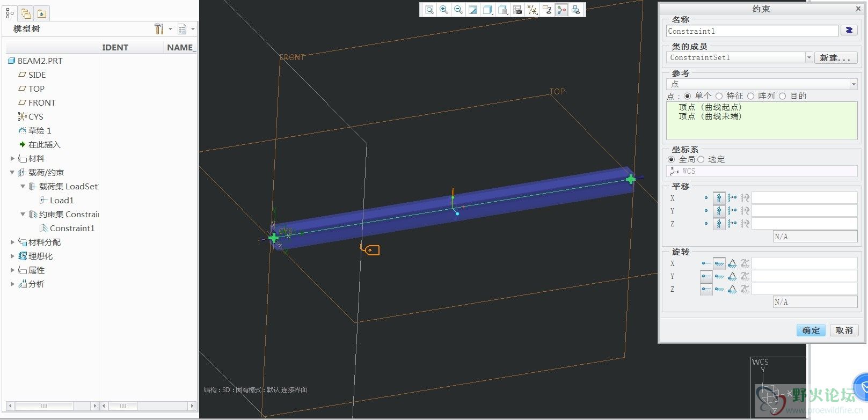This screenshot has width=868, height=420.
Task: Click the 新建... button
Action: click(835, 57)
